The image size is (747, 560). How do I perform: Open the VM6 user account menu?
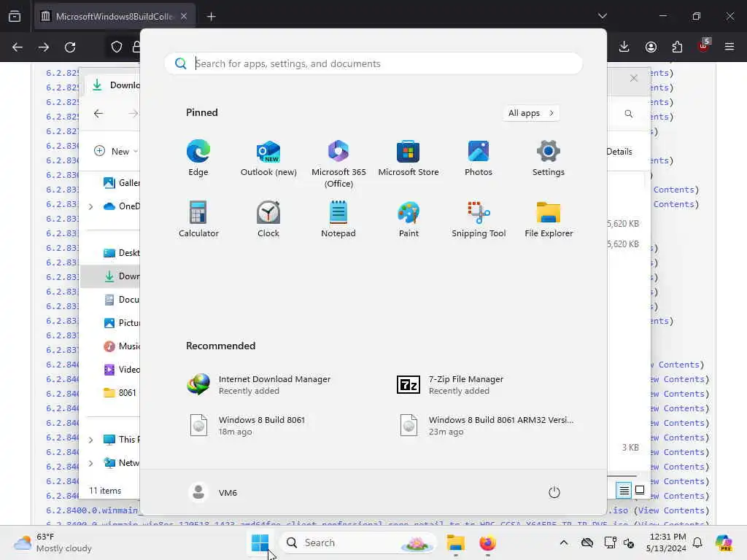pyautogui.click(x=213, y=492)
